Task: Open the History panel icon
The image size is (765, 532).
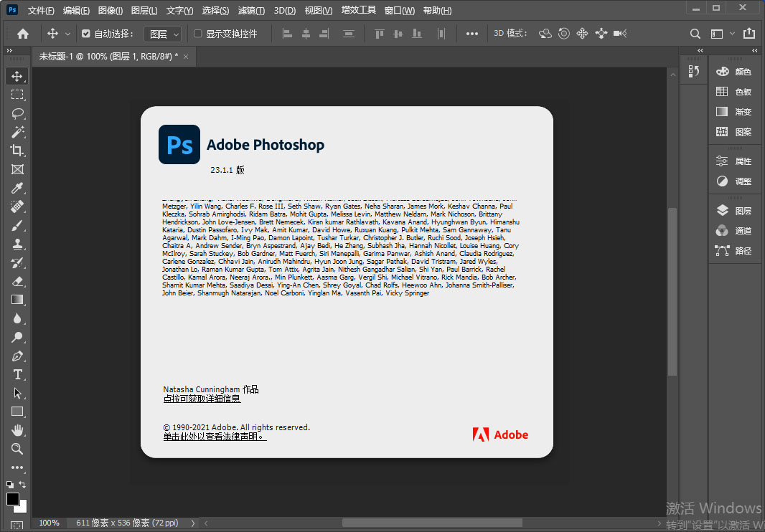Action: click(x=694, y=71)
